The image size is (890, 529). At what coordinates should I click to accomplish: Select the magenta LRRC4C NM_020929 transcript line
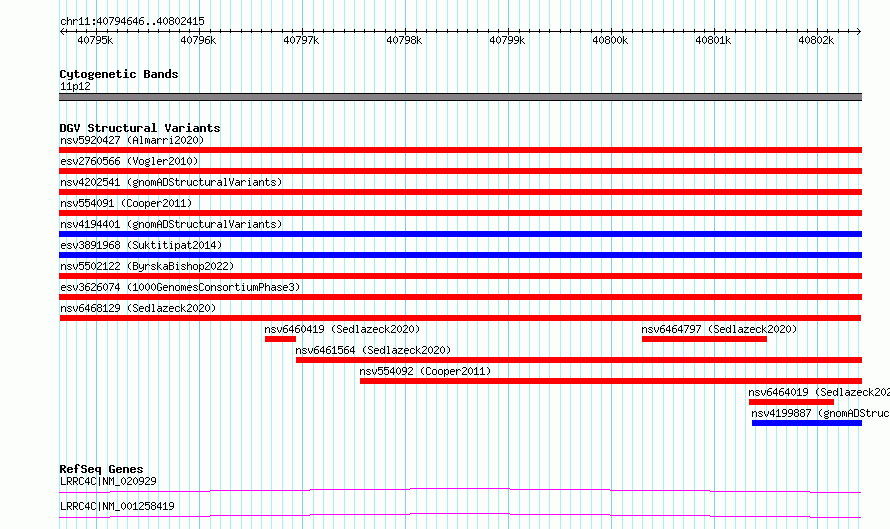click(460, 490)
